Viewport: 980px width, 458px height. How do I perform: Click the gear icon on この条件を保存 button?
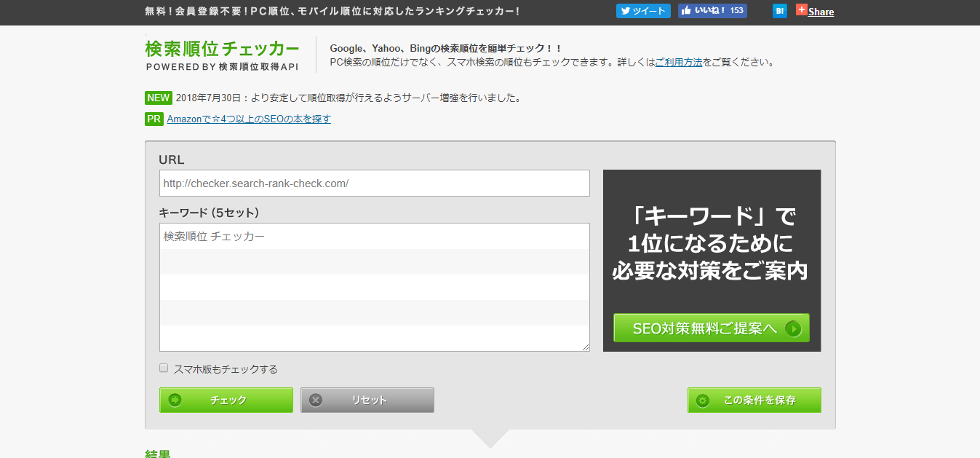pyautogui.click(x=702, y=400)
